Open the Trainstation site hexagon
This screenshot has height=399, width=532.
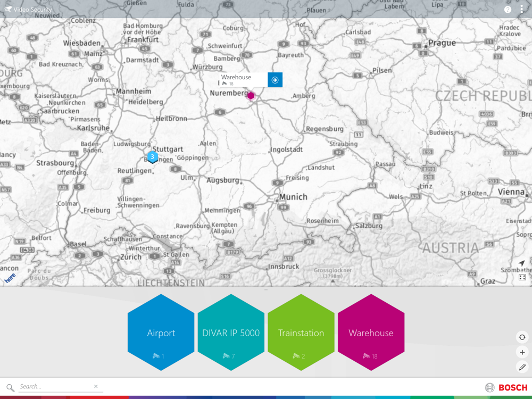pyautogui.click(x=301, y=332)
